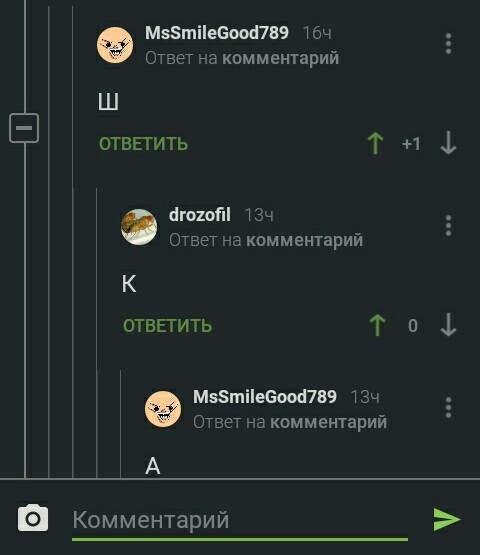The height and width of the screenshot is (555, 480).
Task: Tap ОТВЕТИТЬ under the comment "Ш"
Action: coord(143,144)
